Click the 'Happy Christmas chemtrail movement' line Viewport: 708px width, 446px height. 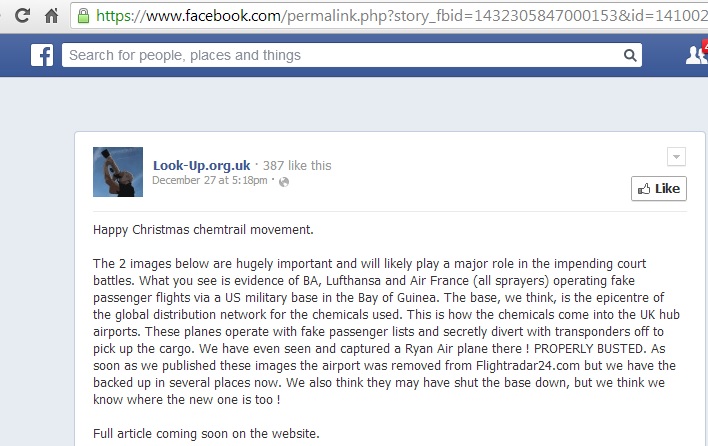pyautogui.click(x=203, y=229)
